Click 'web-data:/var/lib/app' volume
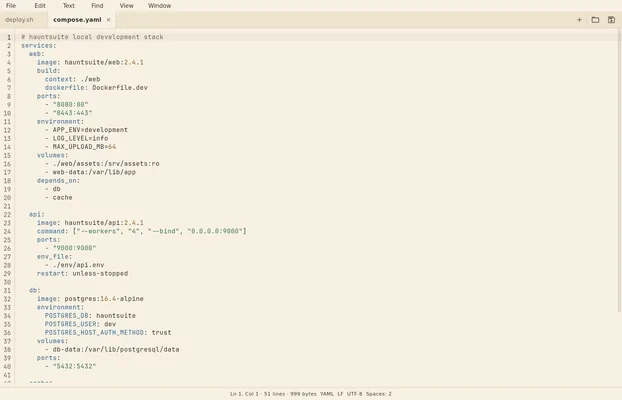 (x=94, y=172)
